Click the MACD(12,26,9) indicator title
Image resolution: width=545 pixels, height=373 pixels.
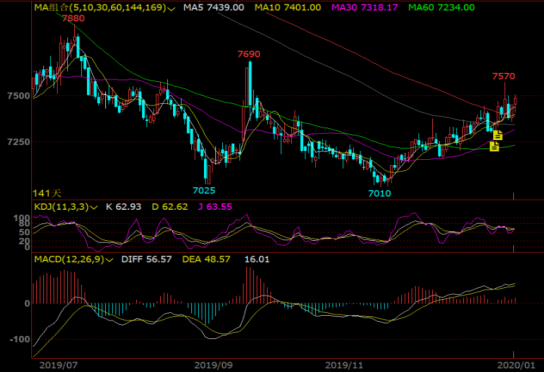(x=69, y=259)
